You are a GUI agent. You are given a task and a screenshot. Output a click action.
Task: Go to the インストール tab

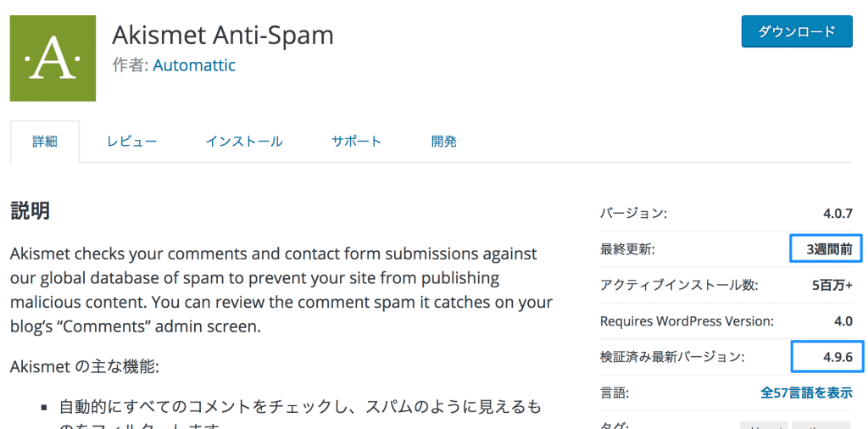[244, 142]
